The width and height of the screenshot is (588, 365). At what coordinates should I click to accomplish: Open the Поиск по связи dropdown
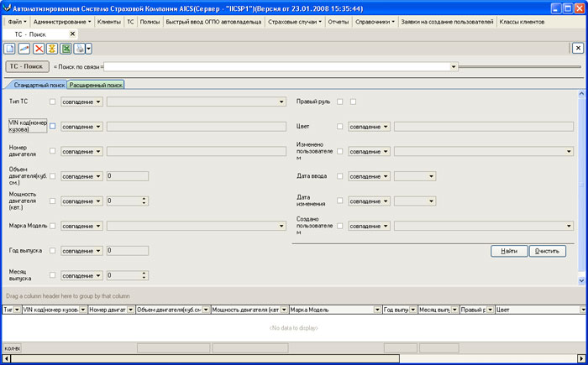pyautogui.click(x=454, y=66)
